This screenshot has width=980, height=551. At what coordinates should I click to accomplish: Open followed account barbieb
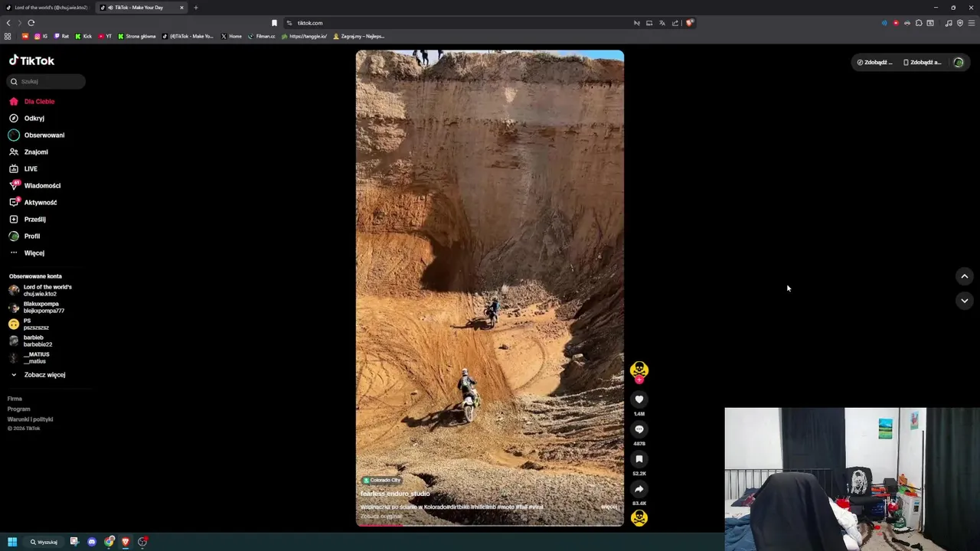31,341
